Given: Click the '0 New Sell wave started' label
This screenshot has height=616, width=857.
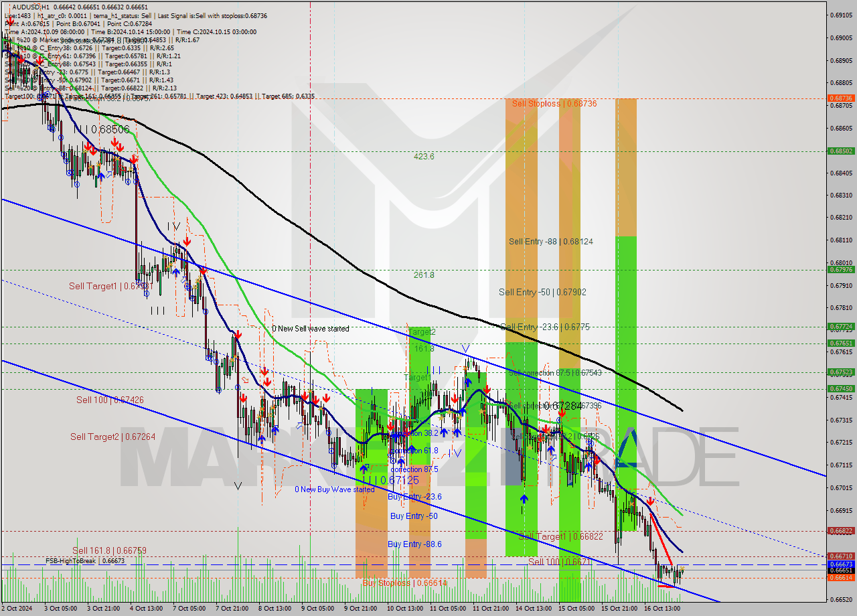Looking at the screenshot, I should [x=310, y=329].
